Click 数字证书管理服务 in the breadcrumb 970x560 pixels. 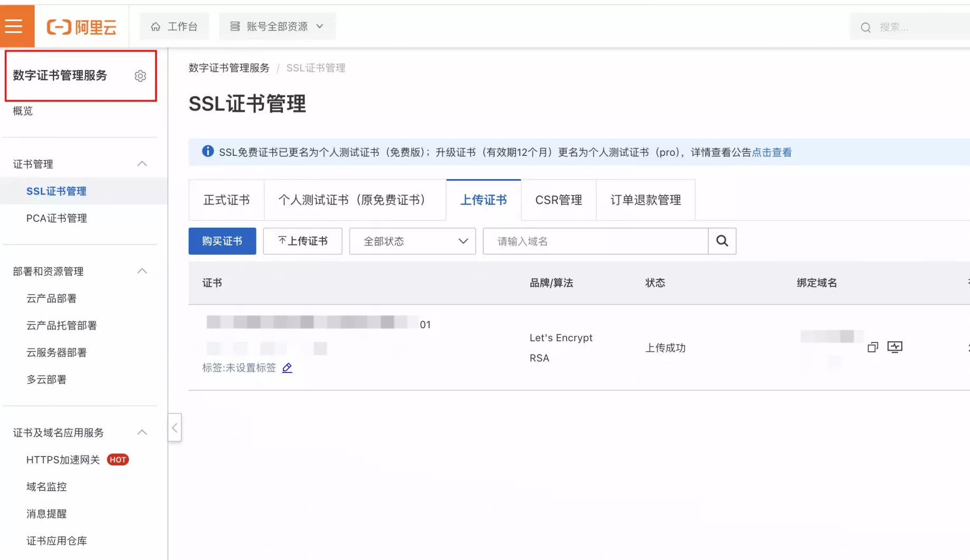pos(229,68)
